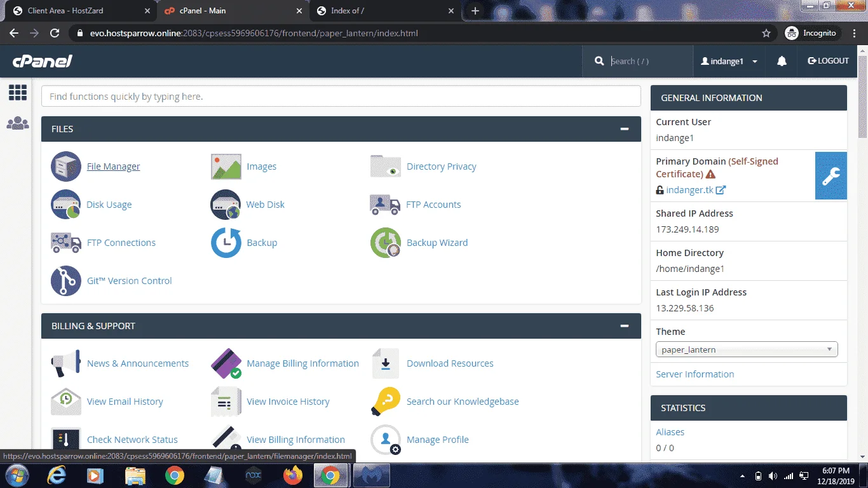Open the Download Resources icon
The height and width of the screenshot is (488, 868).
pos(386,363)
